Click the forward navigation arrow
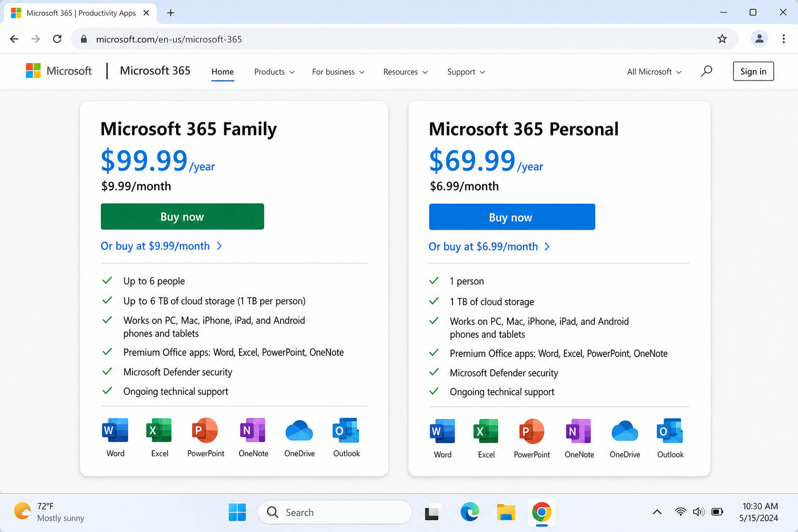The width and height of the screenshot is (798, 532). pos(35,39)
